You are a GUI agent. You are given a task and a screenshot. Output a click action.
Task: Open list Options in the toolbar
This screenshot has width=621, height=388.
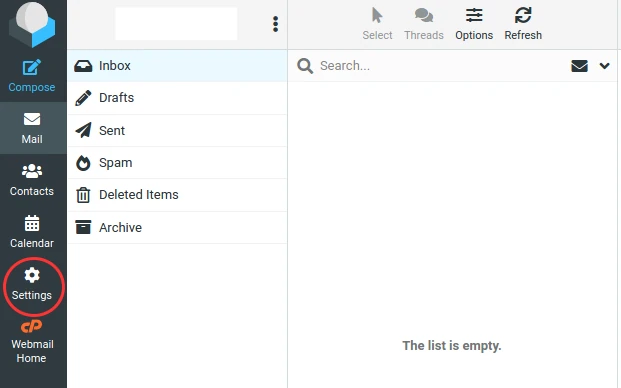[x=474, y=25]
